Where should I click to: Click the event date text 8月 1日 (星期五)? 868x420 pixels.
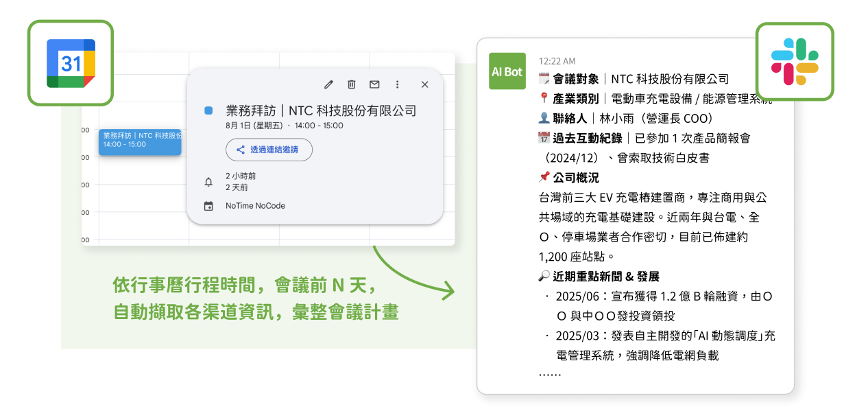(x=255, y=126)
